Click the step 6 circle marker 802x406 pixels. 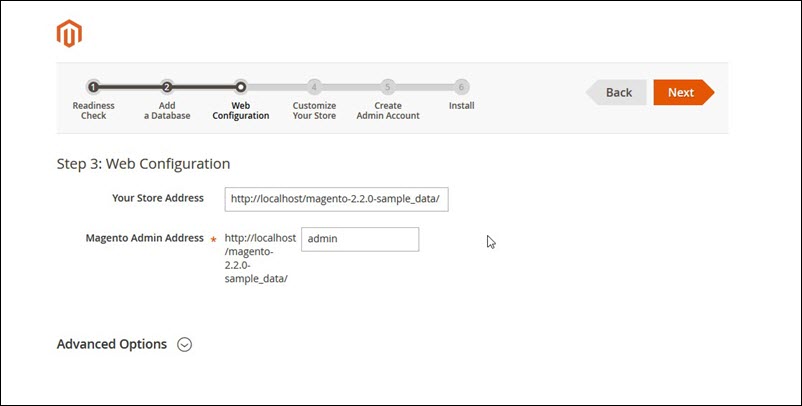pos(461,87)
